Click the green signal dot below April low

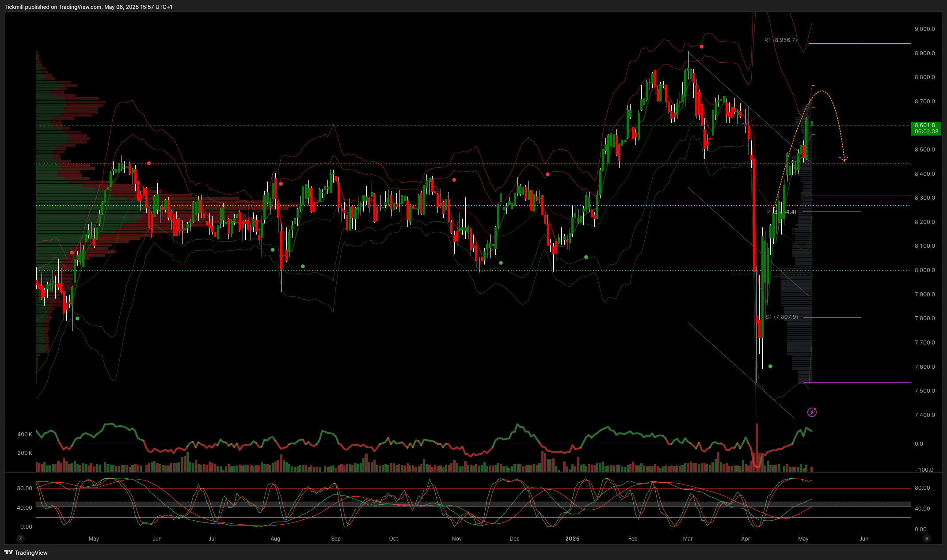[x=770, y=367]
